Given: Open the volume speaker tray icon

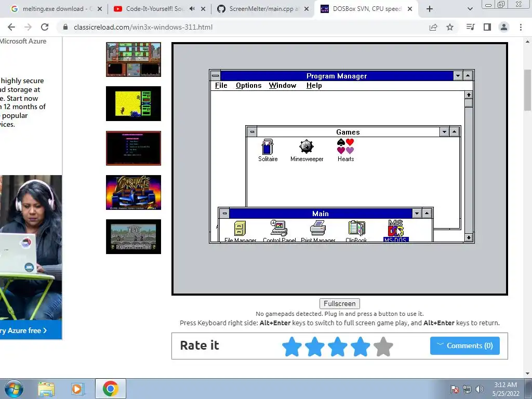Looking at the screenshot, I should pos(479,389).
